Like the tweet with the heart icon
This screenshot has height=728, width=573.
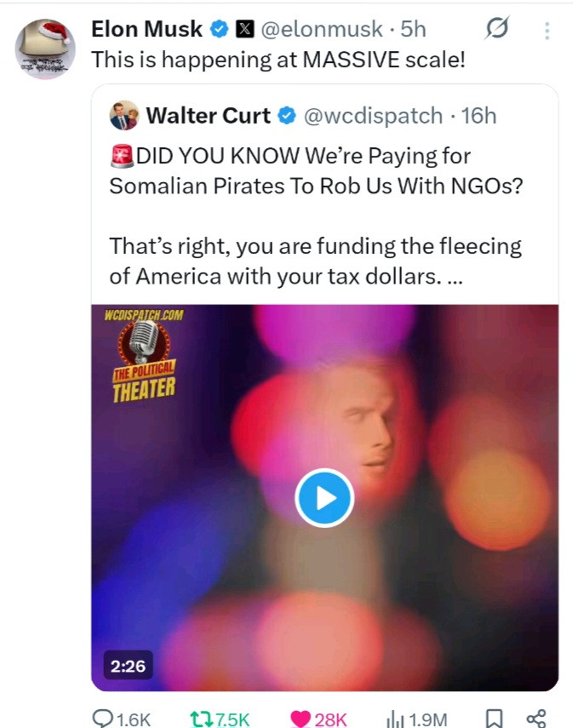pyautogui.click(x=301, y=719)
